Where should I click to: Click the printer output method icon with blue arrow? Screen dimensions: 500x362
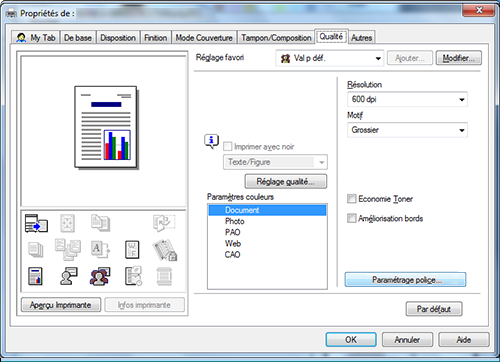pyautogui.click(x=36, y=223)
